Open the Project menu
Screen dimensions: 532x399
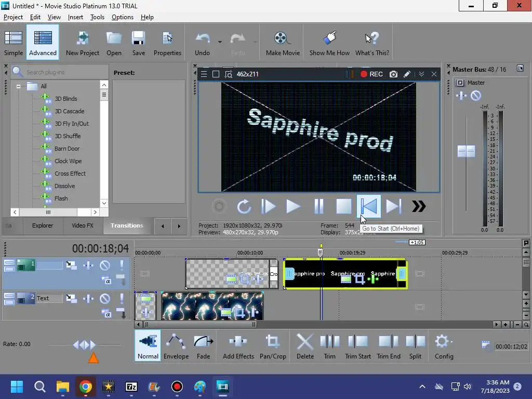(13, 17)
